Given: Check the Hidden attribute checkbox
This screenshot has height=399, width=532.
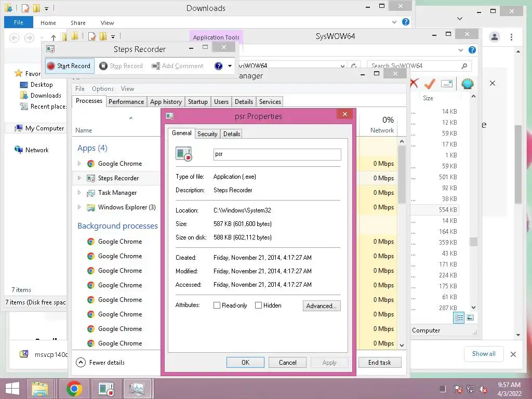Looking at the screenshot, I should pyautogui.click(x=258, y=305).
